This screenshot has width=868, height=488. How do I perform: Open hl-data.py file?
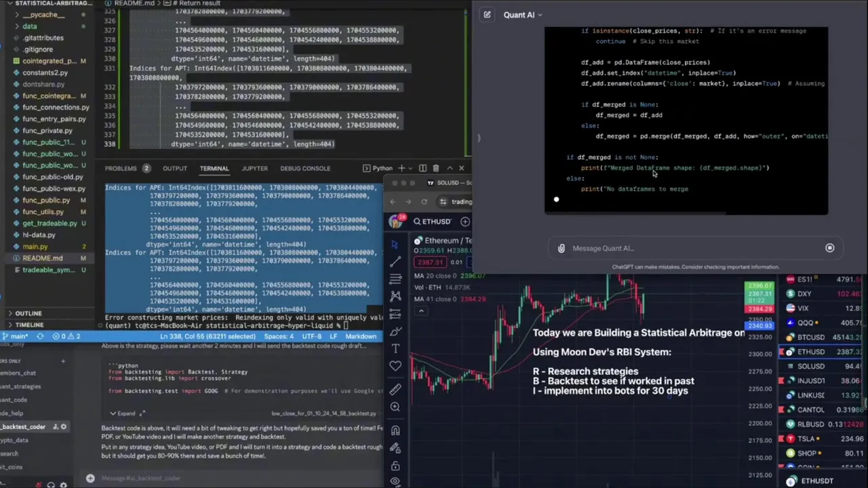click(x=39, y=235)
